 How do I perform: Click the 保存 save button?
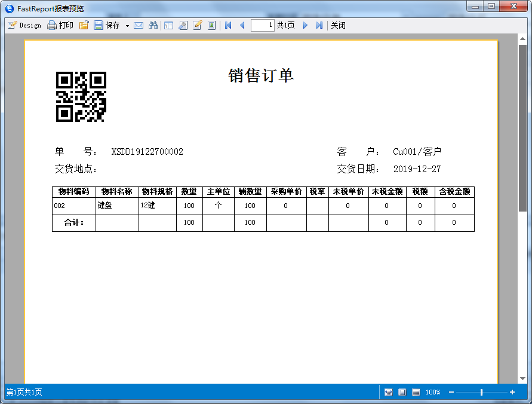tap(107, 26)
